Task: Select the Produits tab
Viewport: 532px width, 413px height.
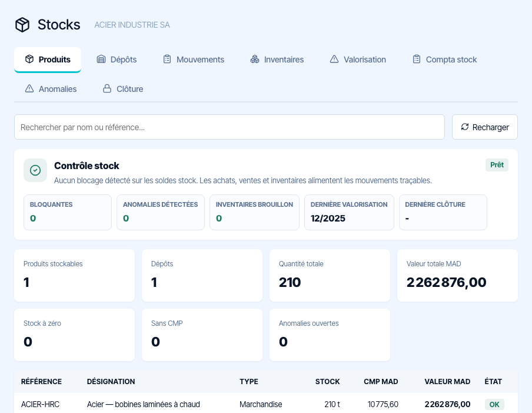Action: [48, 60]
